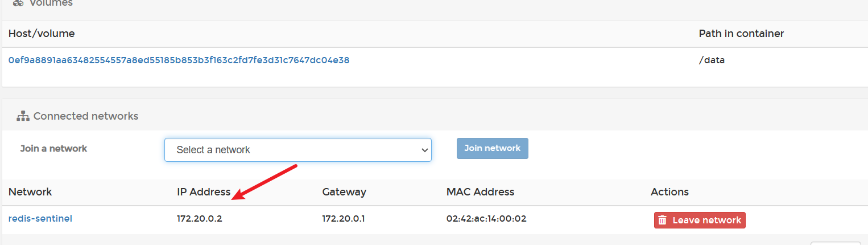The image size is (868, 245).
Task: Click the Volumes cubes icon at top
Action: 19,3
